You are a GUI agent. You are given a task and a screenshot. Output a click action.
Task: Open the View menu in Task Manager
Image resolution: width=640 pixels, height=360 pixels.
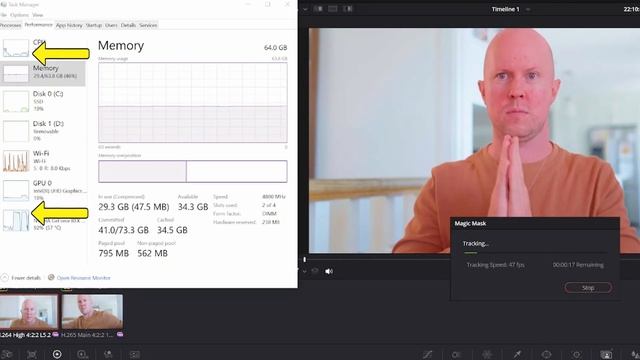point(38,15)
